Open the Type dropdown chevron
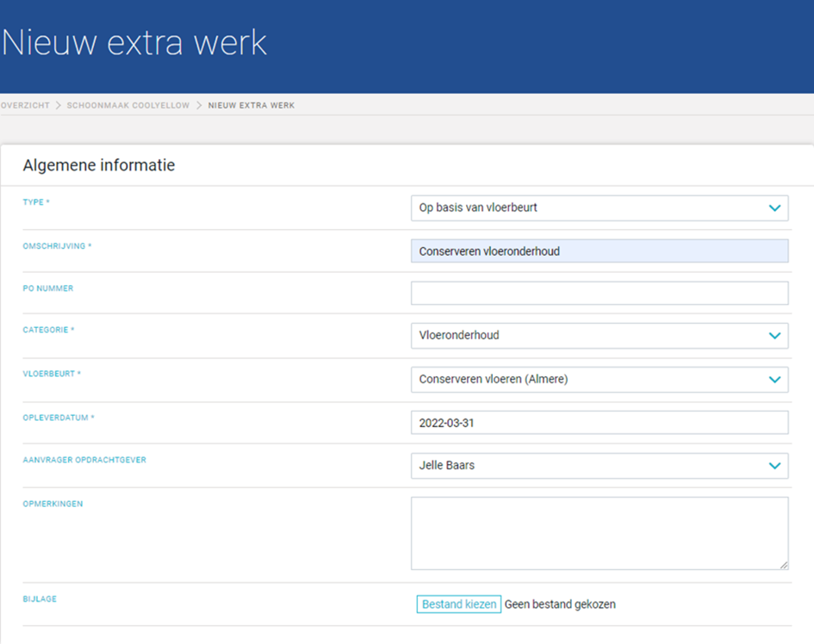 (774, 208)
